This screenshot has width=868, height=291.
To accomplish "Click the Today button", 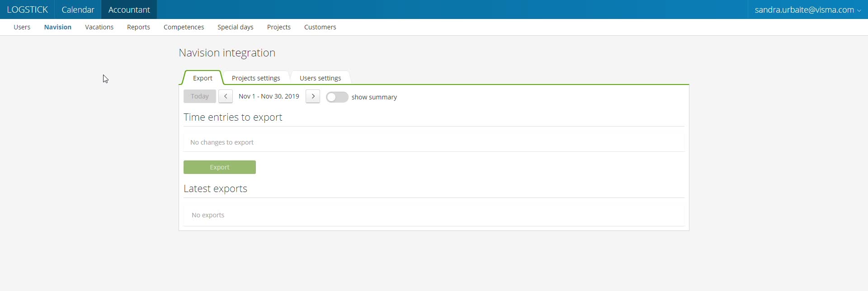I will pyautogui.click(x=200, y=96).
